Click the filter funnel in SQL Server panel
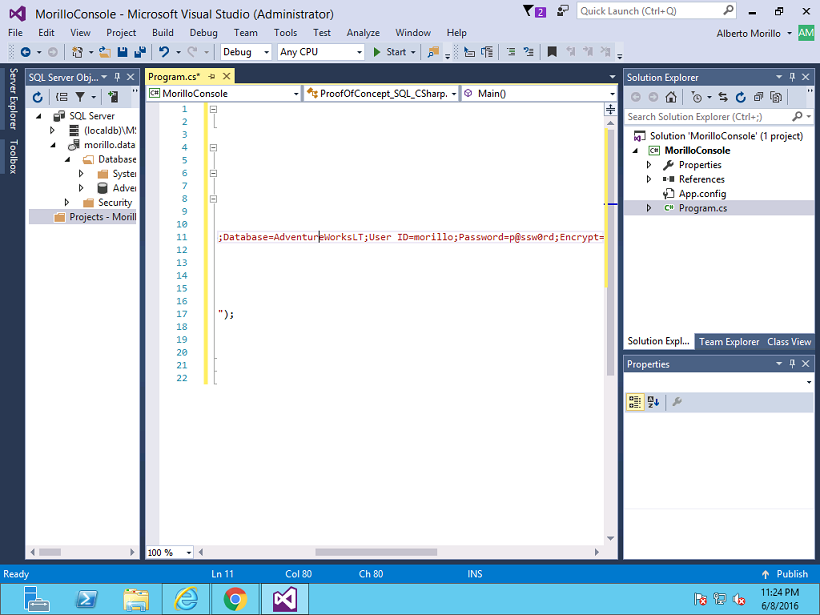The height and width of the screenshot is (615, 820). (80, 97)
